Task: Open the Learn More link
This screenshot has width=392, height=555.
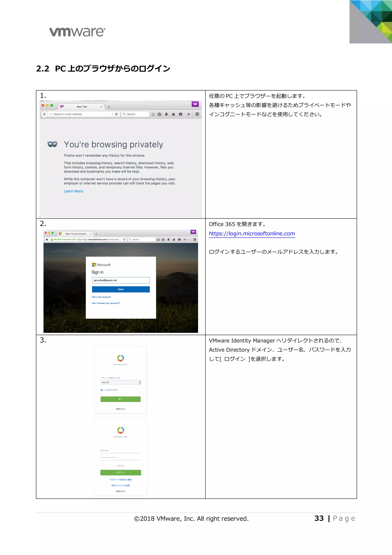Action: point(74,191)
